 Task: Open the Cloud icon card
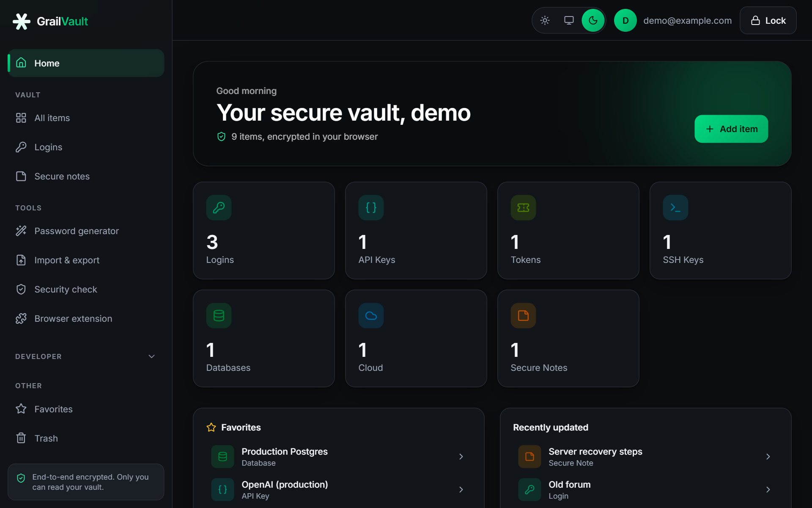coord(371,315)
